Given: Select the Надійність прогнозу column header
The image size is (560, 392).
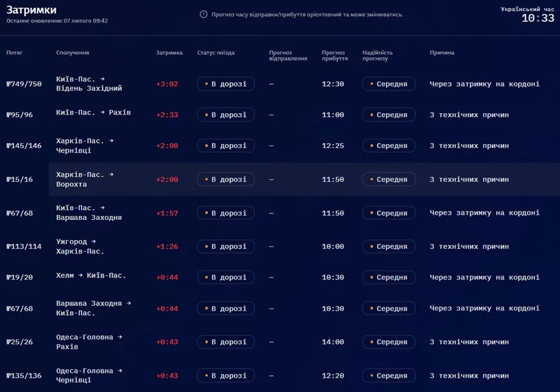Looking at the screenshot, I should tap(377, 56).
